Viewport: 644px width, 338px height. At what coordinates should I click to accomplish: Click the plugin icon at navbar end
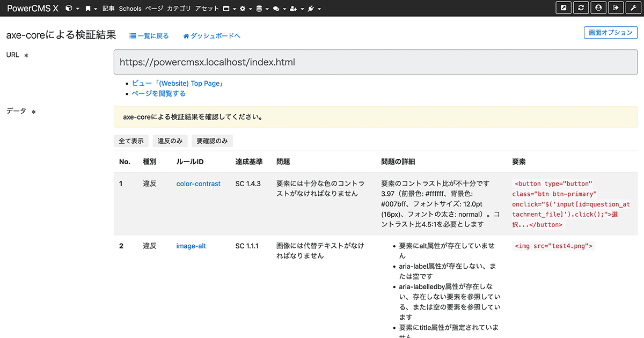[x=310, y=8]
